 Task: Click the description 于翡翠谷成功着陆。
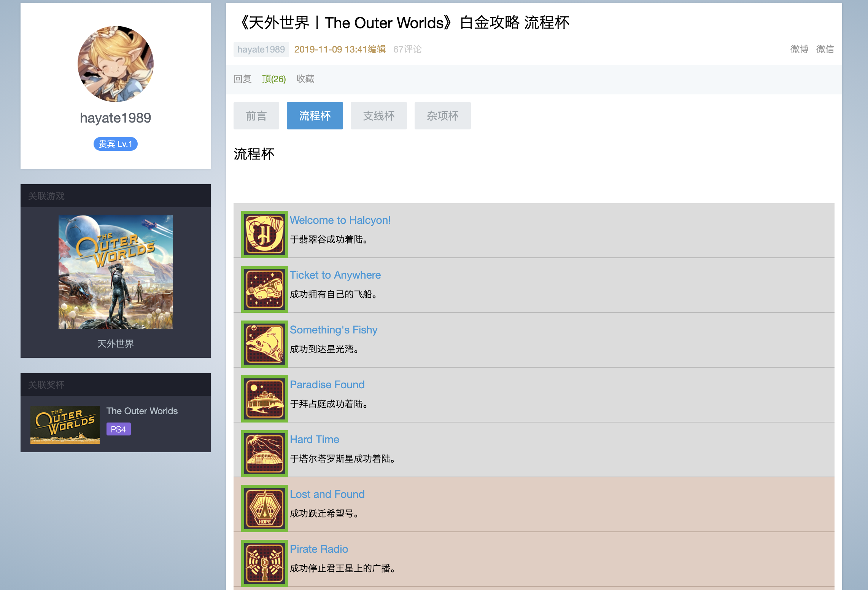point(329,239)
